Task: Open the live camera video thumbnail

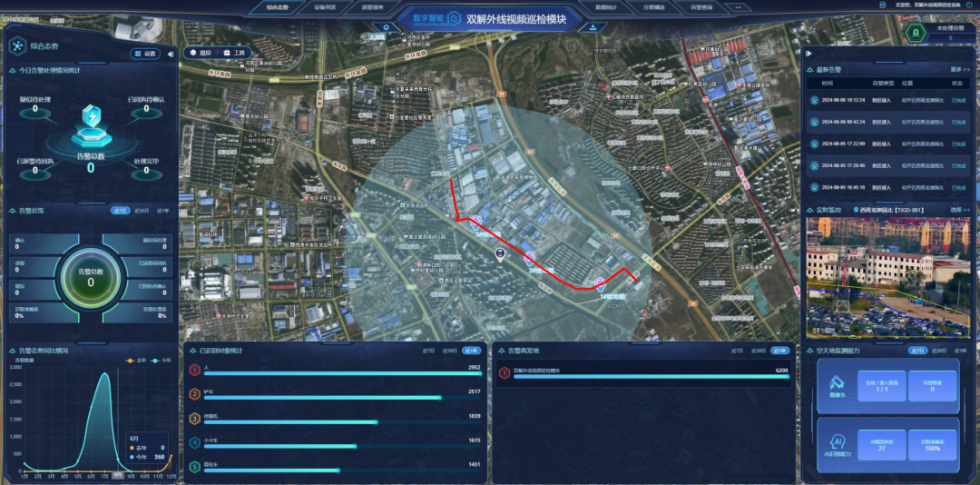Action: coord(888,277)
